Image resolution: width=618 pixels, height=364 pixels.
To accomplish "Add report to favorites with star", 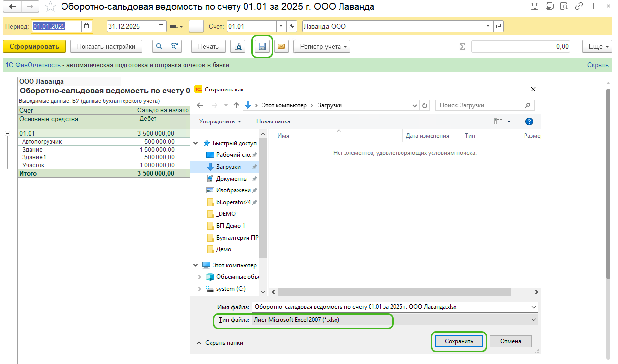I will (50, 7).
